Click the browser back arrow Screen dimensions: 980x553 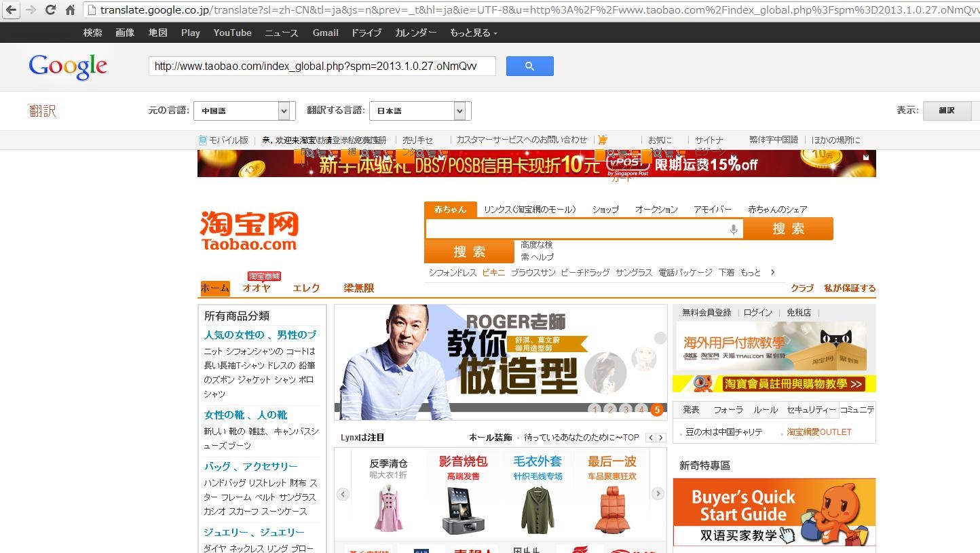[x=12, y=10]
